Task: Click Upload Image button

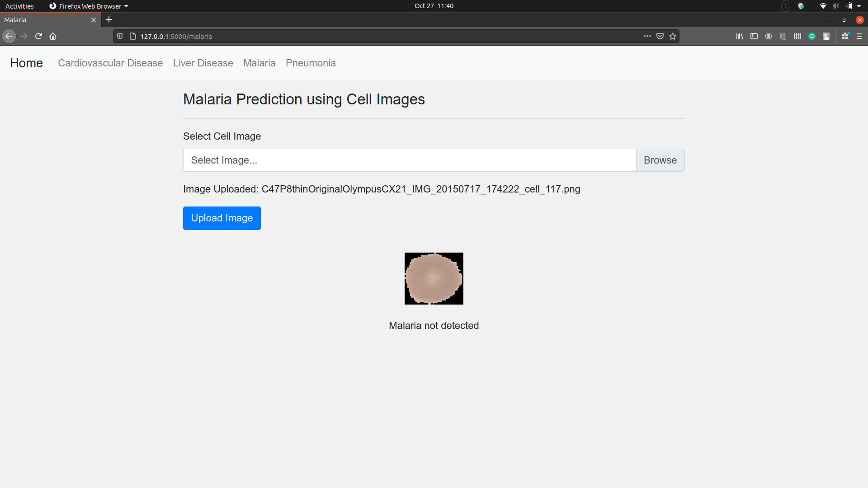Action: [222, 217]
